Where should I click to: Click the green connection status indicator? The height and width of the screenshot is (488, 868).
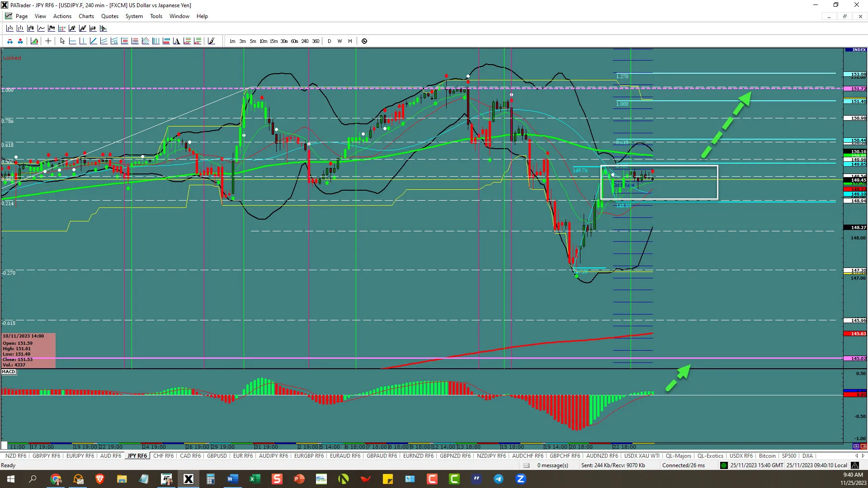(x=724, y=465)
